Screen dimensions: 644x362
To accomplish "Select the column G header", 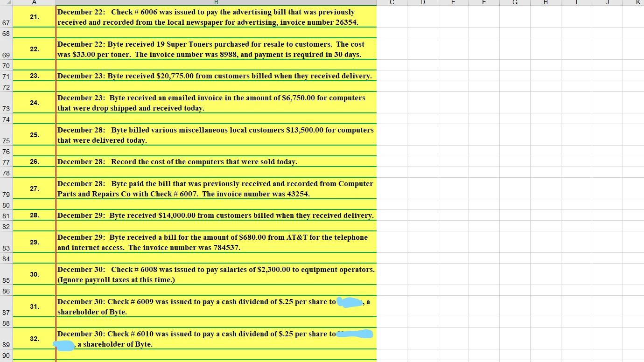I will coord(515,2).
